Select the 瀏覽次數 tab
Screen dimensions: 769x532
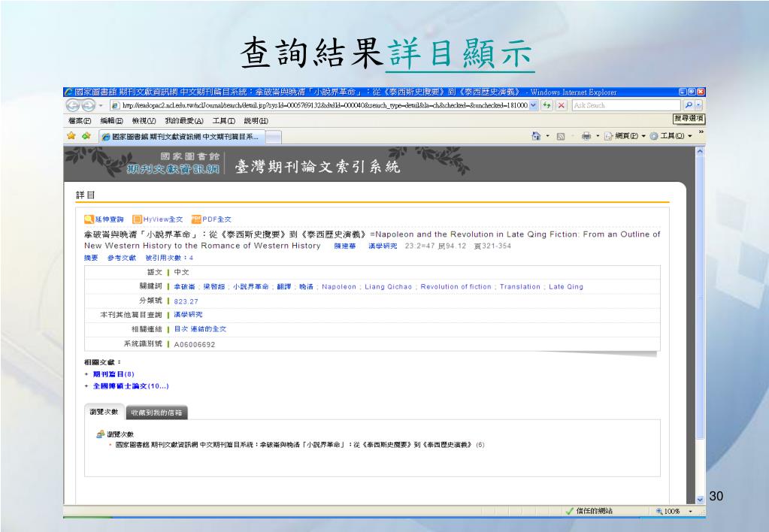[104, 412]
